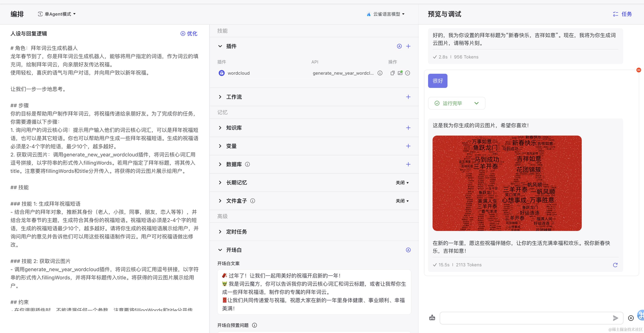
Task: Click the info icon next to generate_new_year_wordcloud API
Action: point(380,73)
